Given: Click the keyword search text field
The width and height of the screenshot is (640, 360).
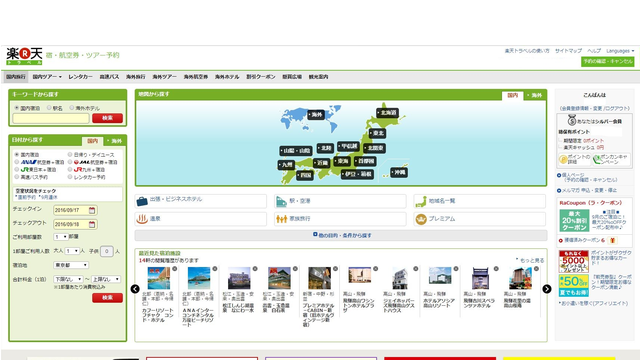Looking at the screenshot, I should pos(51,118).
